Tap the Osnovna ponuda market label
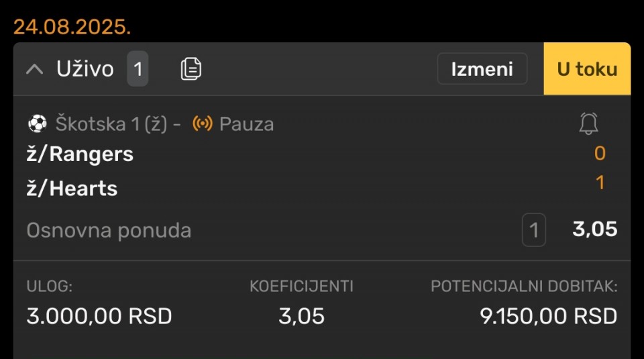The image size is (644, 359). pos(109,230)
